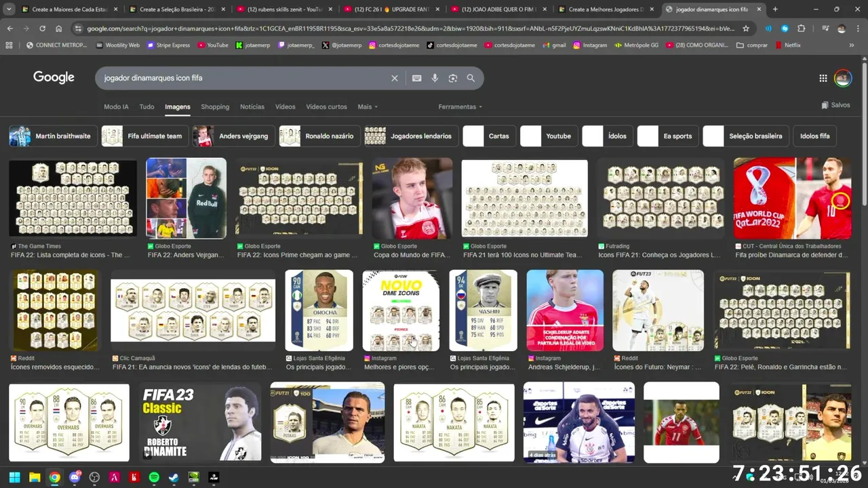
Task: Open the Yashin card thumbnail
Action: [483, 310]
